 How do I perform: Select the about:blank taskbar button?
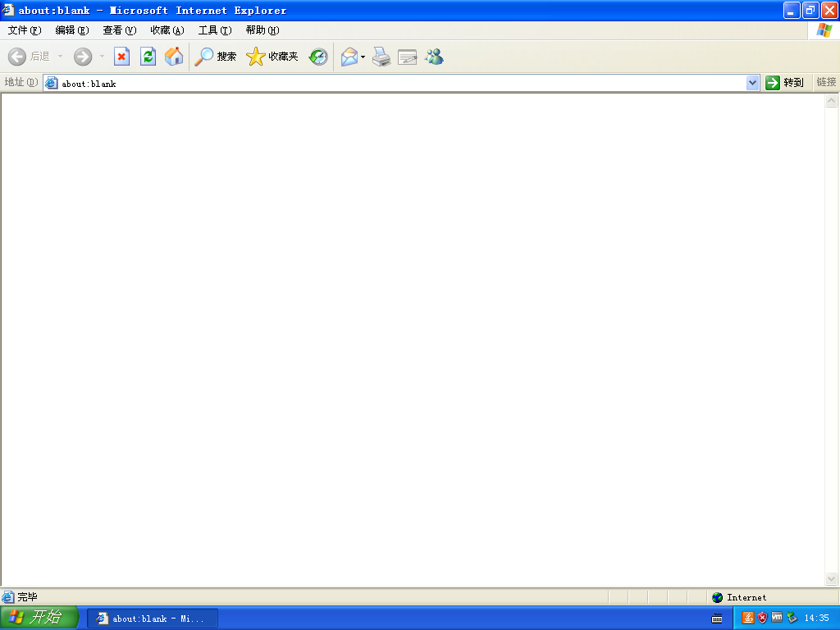tap(152, 619)
